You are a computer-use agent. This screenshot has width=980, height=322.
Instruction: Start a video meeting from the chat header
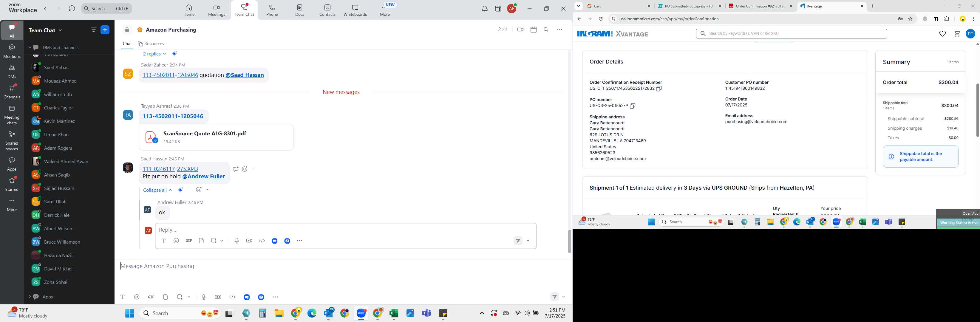tap(520, 30)
